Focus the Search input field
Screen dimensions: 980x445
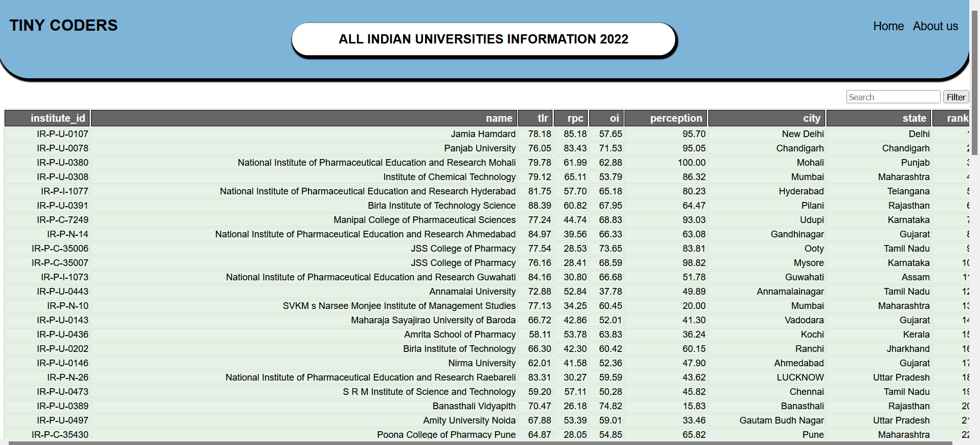coord(893,97)
